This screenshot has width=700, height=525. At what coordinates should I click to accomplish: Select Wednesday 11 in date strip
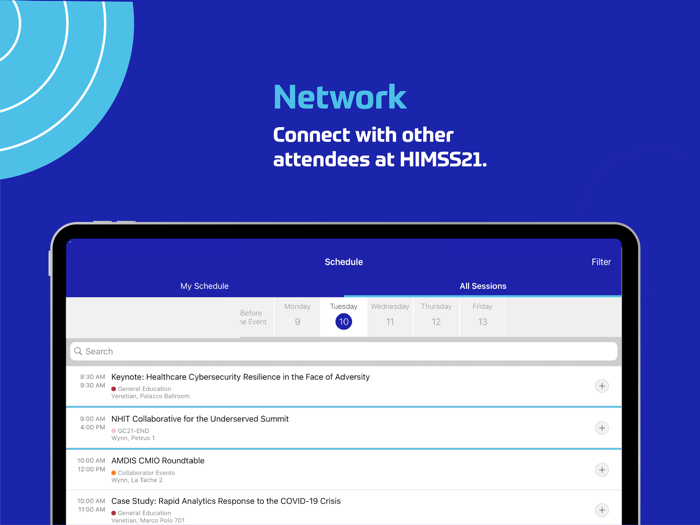(x=390, y=316)
